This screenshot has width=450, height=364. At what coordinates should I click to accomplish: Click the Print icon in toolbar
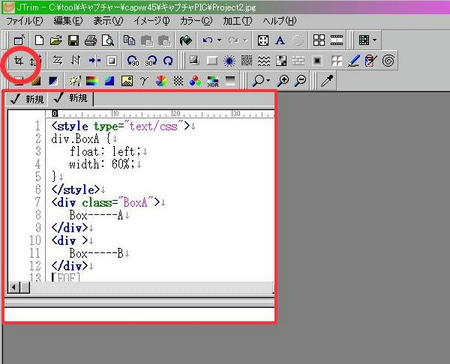(x=91, y=40)
